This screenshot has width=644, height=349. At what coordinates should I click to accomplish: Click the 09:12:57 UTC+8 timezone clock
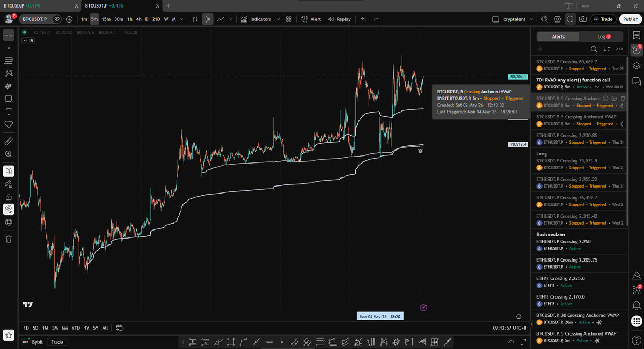coord(510,328)
